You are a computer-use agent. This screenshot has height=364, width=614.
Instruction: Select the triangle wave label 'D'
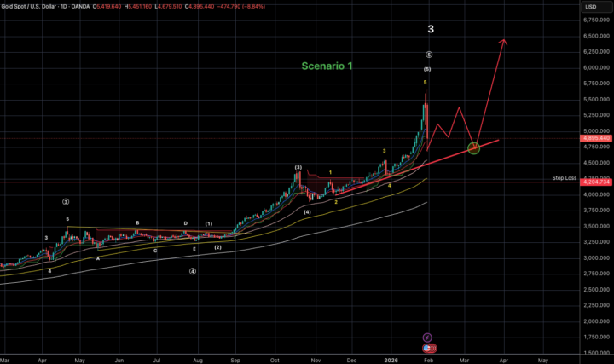pyautogui.click(x=186, y=223)
